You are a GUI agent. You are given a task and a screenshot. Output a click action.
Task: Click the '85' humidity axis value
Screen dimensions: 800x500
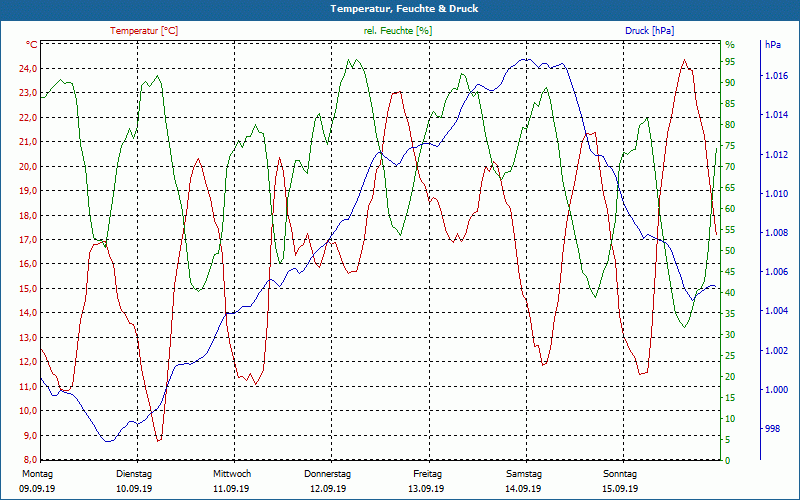click(730, 104)
